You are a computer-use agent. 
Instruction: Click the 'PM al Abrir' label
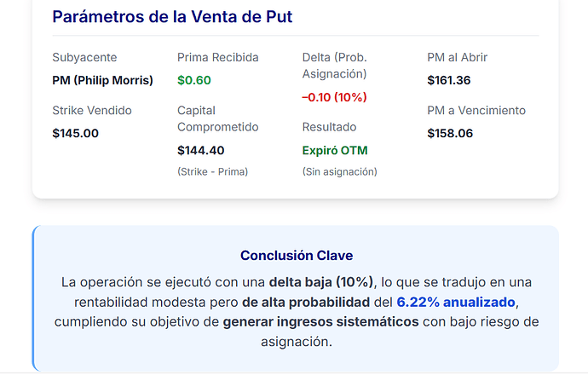tap(457, 57)
